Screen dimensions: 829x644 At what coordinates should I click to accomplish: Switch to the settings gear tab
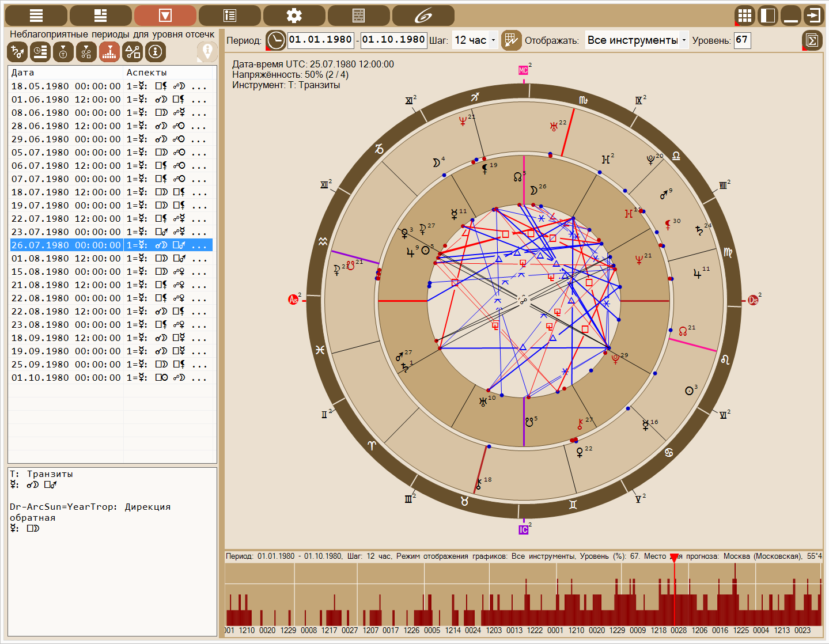coord(294,16)
